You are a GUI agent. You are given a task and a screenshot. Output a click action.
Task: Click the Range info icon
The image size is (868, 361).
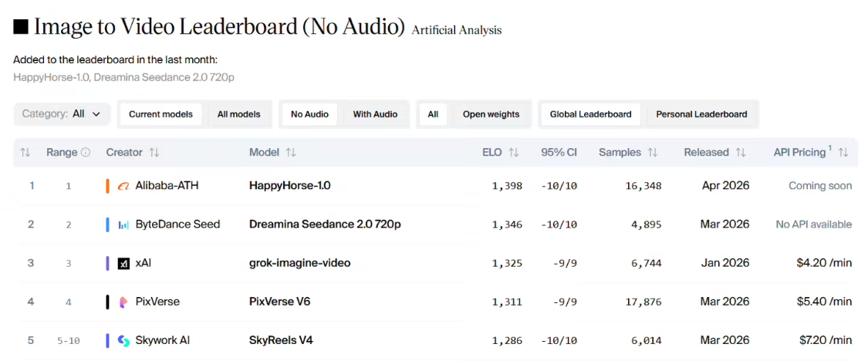click(86, 153)
